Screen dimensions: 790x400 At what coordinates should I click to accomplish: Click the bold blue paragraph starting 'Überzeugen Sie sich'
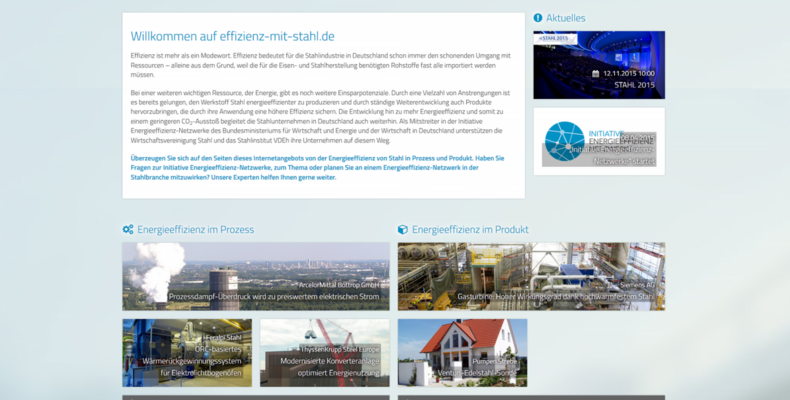[317, 168]
